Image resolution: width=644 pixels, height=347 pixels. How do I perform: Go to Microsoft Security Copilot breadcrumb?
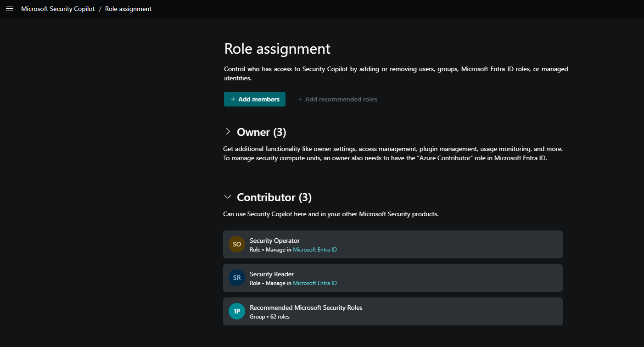[x=58, y=9]
